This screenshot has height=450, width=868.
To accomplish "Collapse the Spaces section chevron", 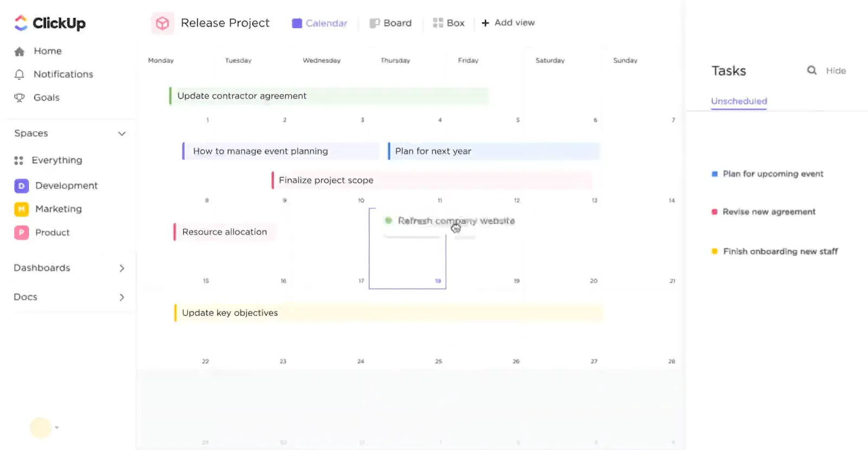I will tap(122, 134).
